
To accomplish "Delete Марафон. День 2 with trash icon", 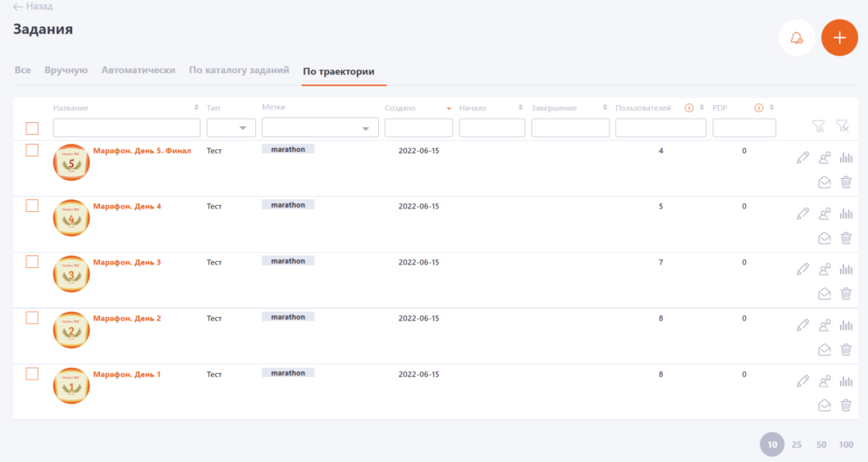I will pyautogui.click(x=846, y=350).
